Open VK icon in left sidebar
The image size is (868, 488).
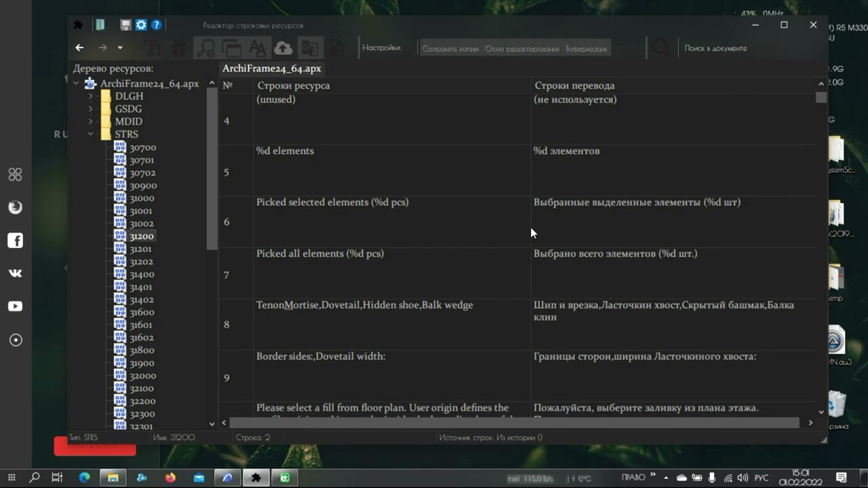pyautogui.click(x=15, y=273)
